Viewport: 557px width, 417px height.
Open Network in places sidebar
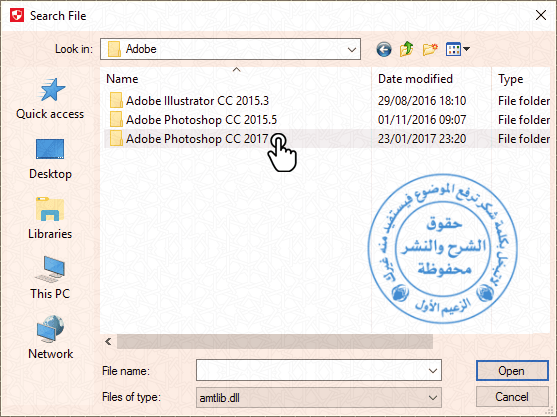point(50,338)
